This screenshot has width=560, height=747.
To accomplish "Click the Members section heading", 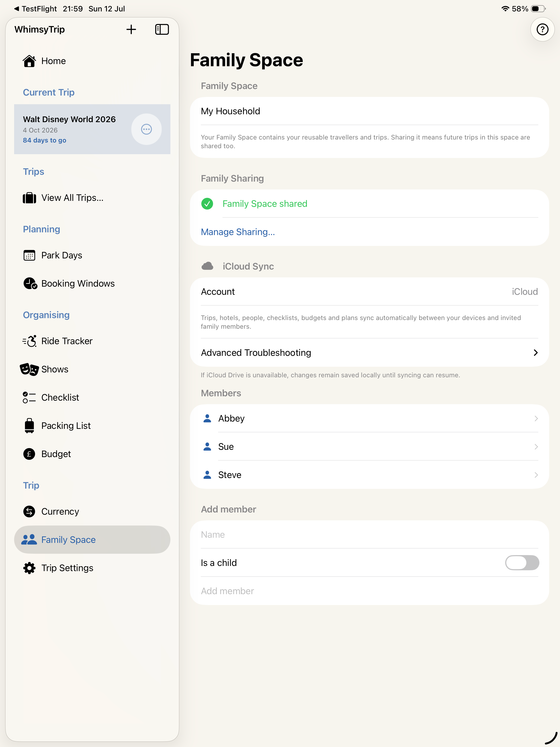I will (x=221, y=393).
